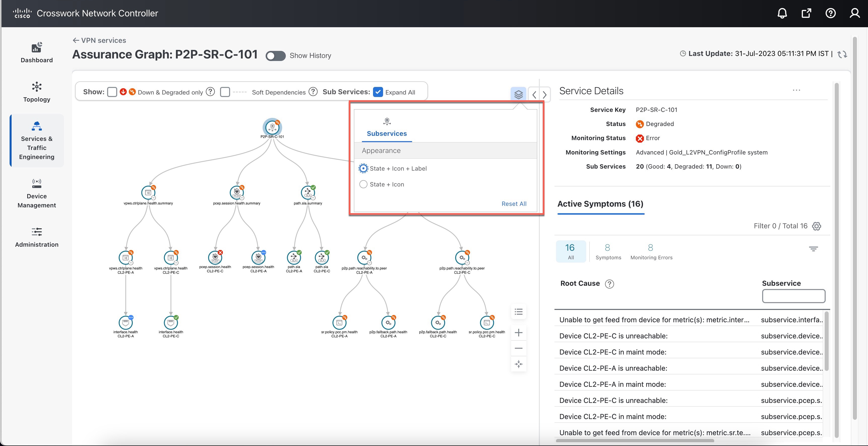868x446 pixels.
Task: Select the State + Icon radio button
Action: click(363, 184)
